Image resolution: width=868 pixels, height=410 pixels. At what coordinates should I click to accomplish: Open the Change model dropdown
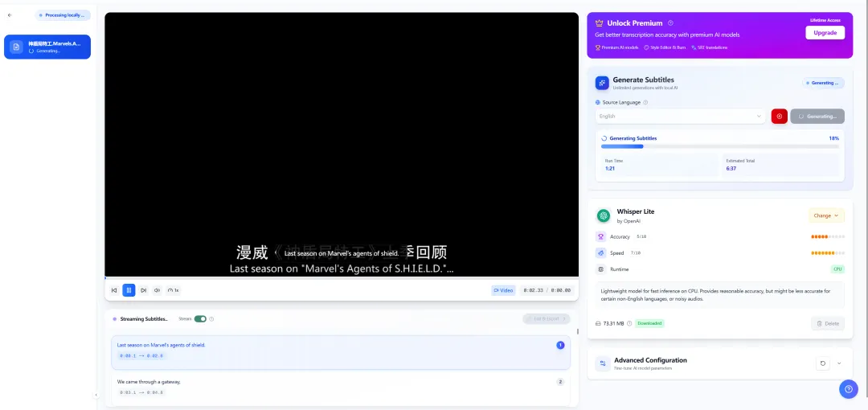826,215
